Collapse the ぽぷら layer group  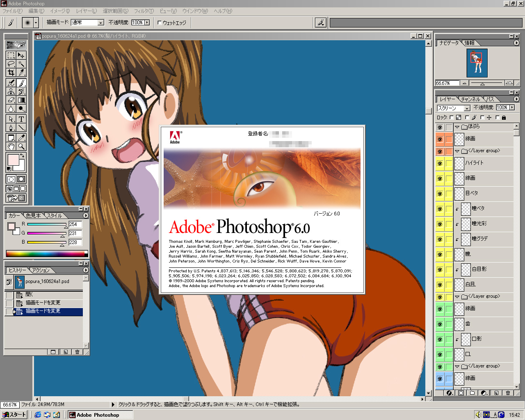(457, 127)
